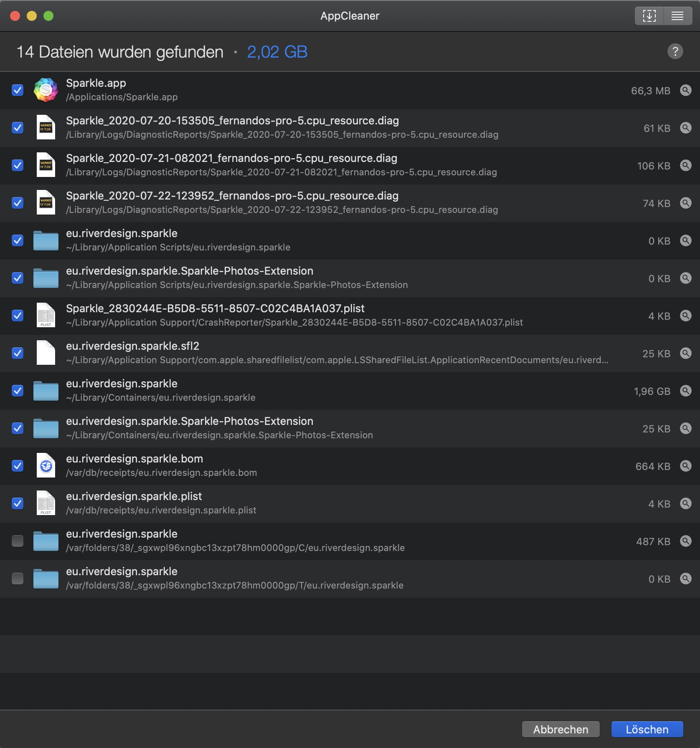
Task: Close the AppCleaner window with red button
Action: [15, 16]
